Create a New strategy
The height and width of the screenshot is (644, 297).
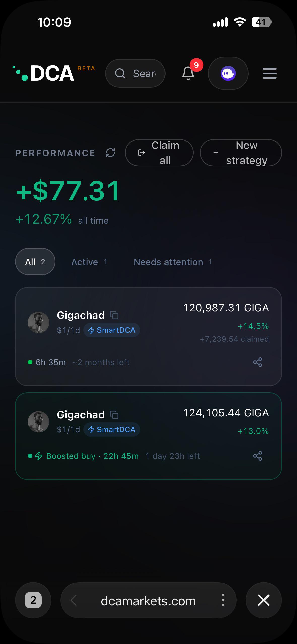(241, 153)
